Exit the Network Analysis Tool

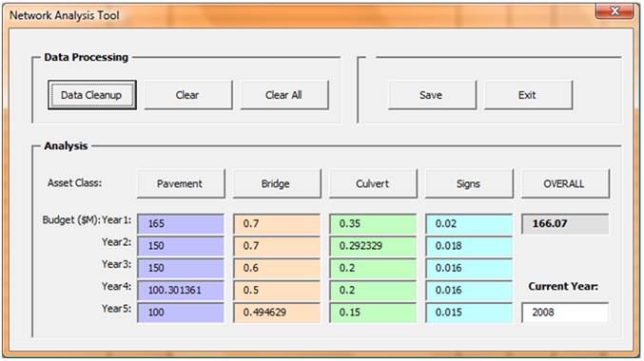click(528, 95)
